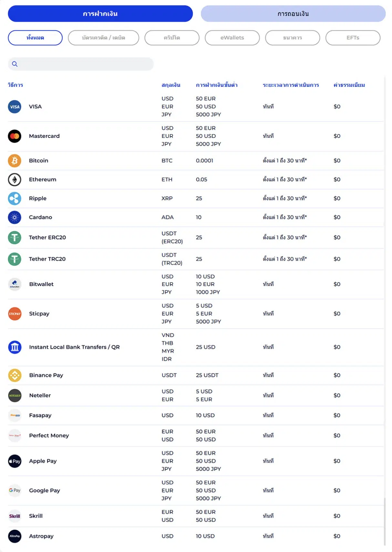
Task: Select the Google Pay icon
Action: point(15,491)
